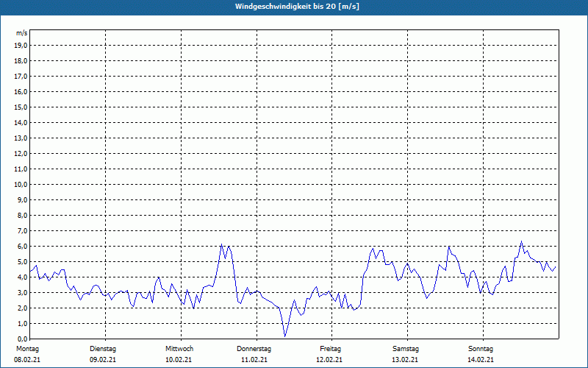The height and width of the screenshot is (368, 588).
Task: Click the 13,0 axis value
Action: 21,138
